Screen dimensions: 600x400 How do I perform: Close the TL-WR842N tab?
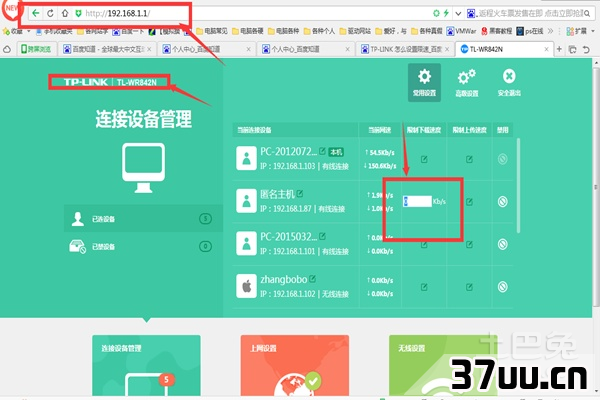[x=546, y=49]
